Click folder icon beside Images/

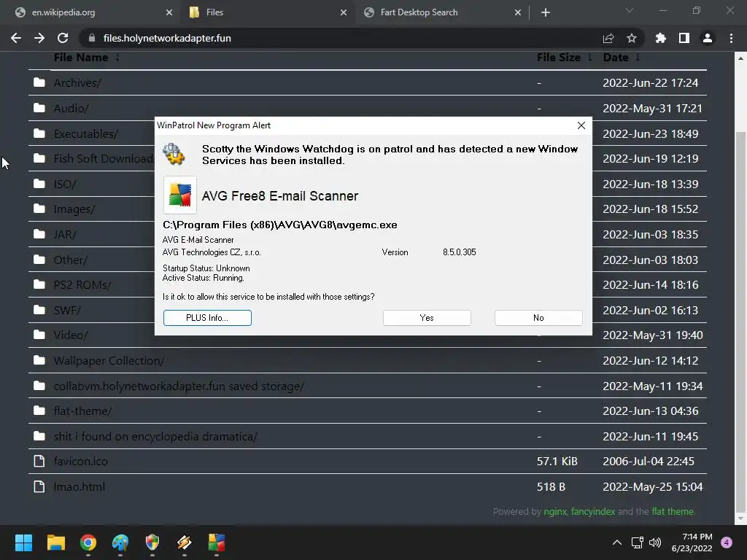coord(39,209)
